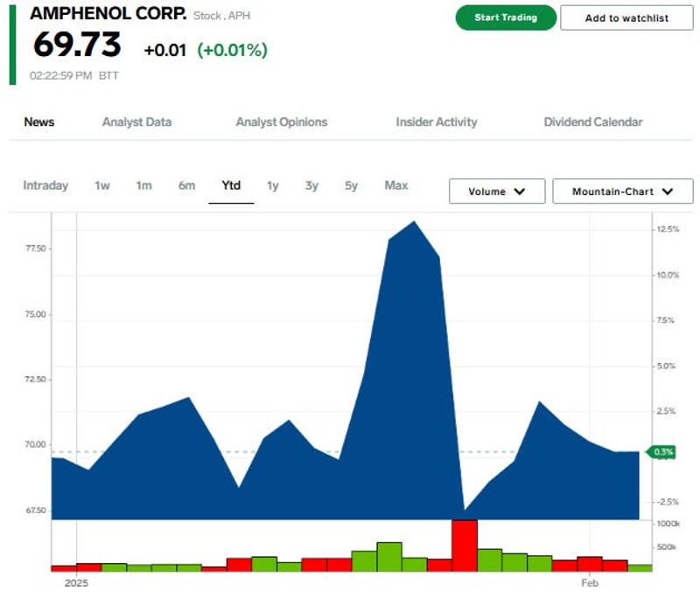Open the News tab
This screenshot has height=598, width=700.
pyautogui.click(x=39, y=122)
